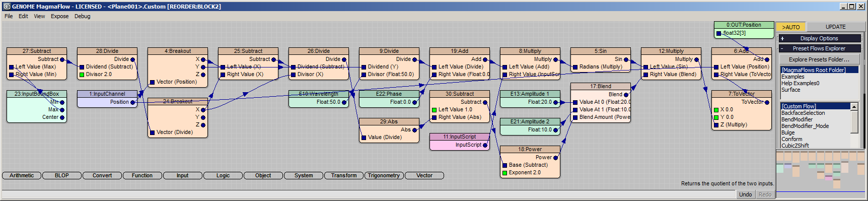The image size is (868, 201).
Task: Click the float32[3] input socket
Action: click(718, 34)
